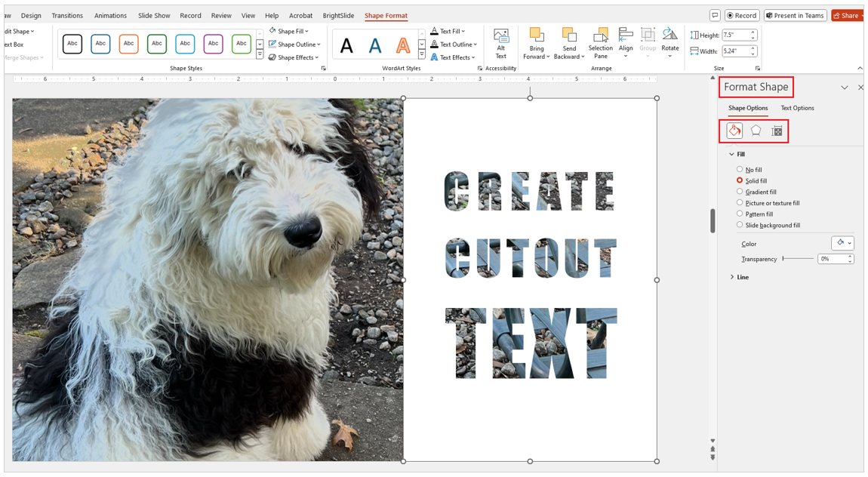The height and width of the screenshot is (477, 868).
Task: Open Shape Outline dropdown
Action: tap(294, 45)
